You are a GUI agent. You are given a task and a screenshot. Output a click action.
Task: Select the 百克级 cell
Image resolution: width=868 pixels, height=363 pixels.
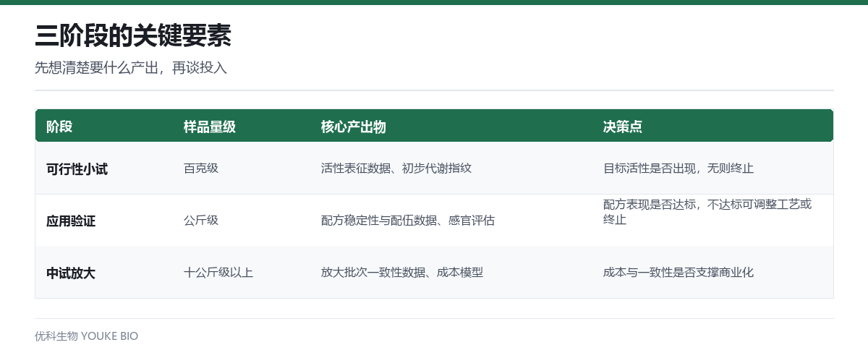coord(201,168)
